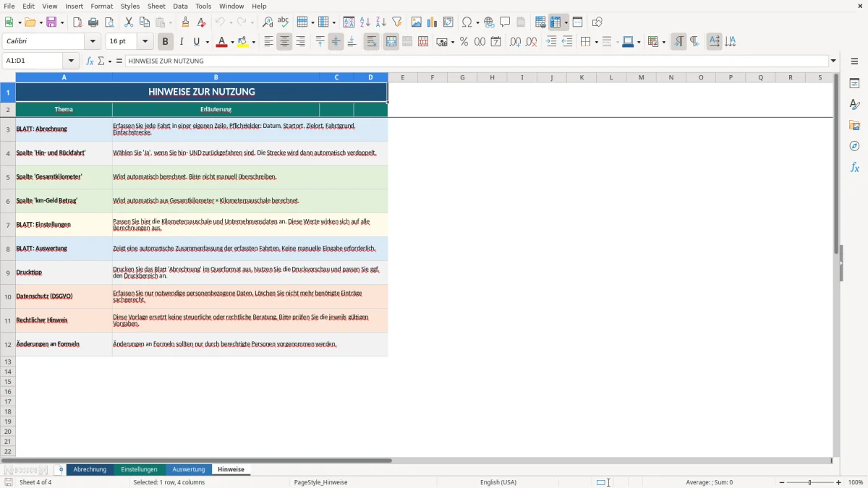Open sidebar Styles panel
The image size is (868, 488).
(854, 104)
